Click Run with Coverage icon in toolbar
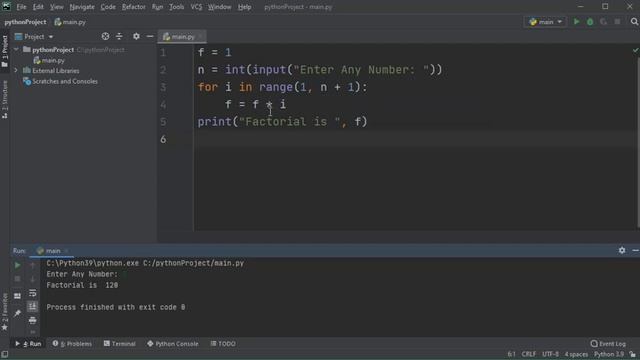 604,22
